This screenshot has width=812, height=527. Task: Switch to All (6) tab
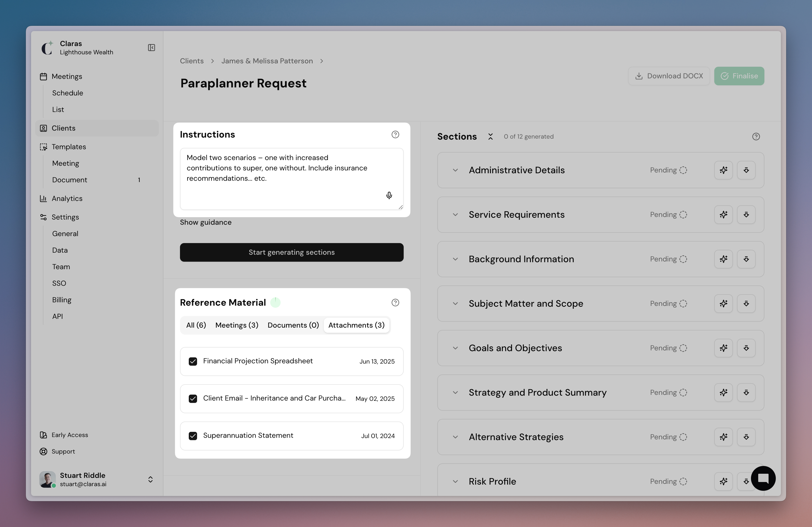pos(196,325)
